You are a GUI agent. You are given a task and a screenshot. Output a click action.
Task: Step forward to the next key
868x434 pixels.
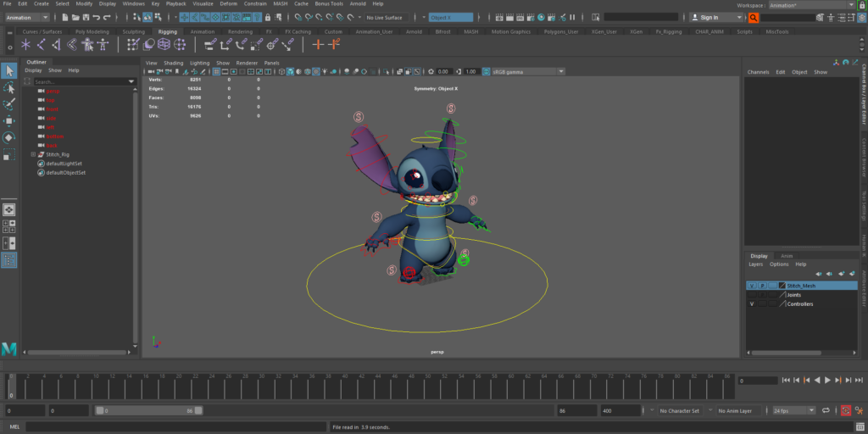(838, 380)
